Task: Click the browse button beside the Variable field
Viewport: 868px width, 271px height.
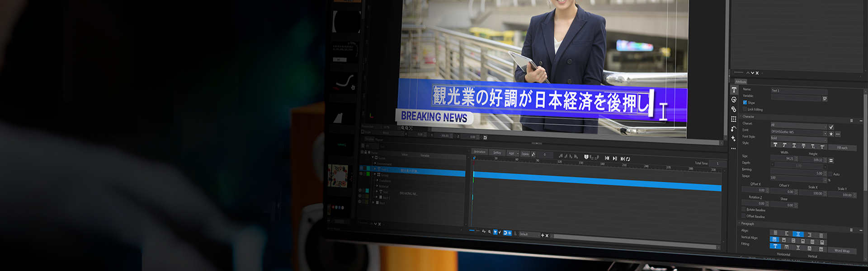Action: [825, 98]
